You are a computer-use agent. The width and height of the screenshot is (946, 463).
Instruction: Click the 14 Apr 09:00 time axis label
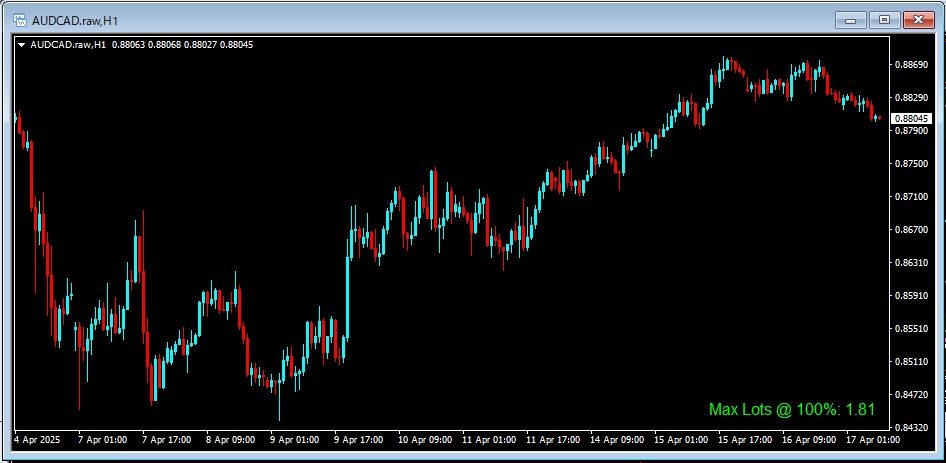click(x=617, y=440)
